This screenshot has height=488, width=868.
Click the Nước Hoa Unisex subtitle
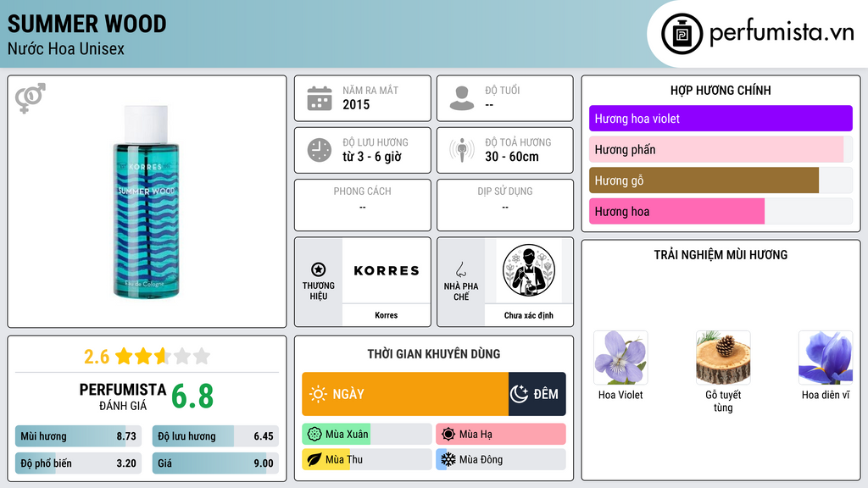(x=66, y=48)
